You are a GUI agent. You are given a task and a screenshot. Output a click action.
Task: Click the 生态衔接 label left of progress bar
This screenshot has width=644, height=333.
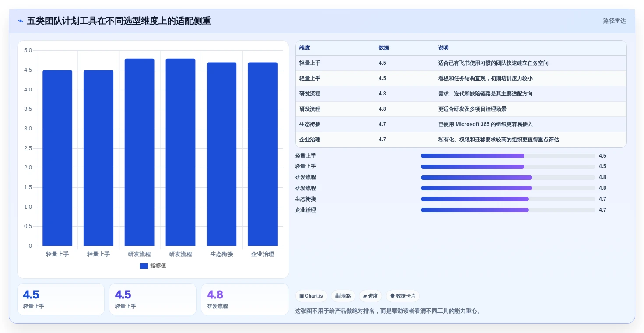click(306, 199)
